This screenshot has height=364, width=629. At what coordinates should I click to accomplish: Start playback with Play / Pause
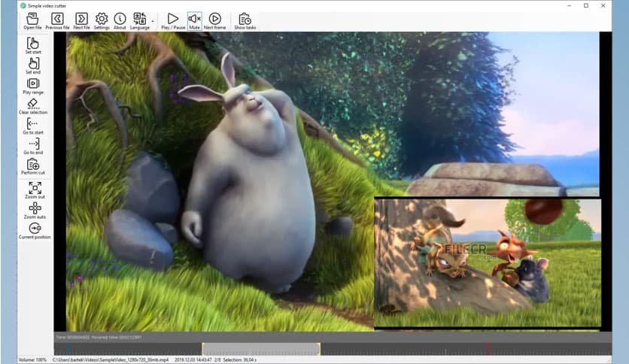tap(173, 21)
